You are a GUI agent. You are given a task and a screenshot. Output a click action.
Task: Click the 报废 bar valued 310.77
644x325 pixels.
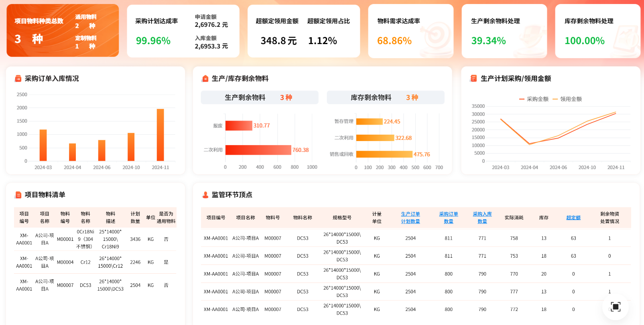coord(239,125)
